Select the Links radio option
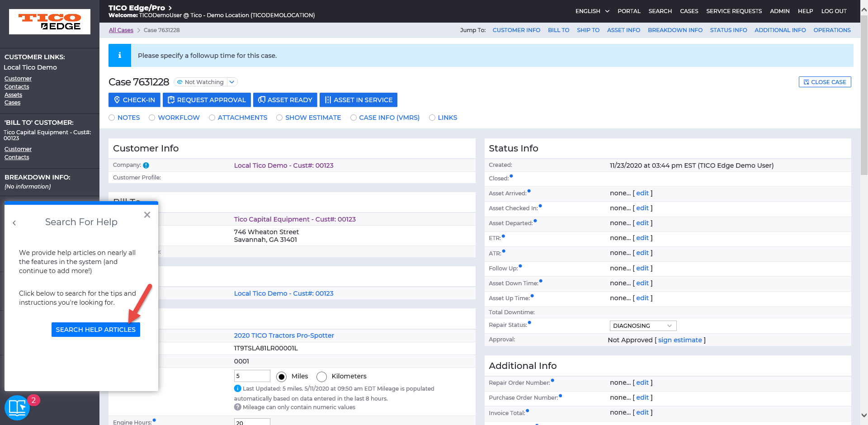This screenshot has height=425, width=868. [x=432, y=118]
